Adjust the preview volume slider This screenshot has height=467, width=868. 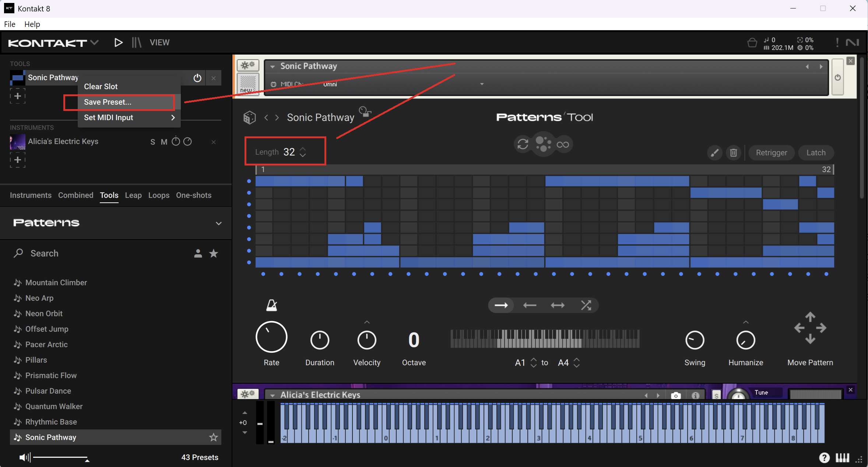[61, 457]
